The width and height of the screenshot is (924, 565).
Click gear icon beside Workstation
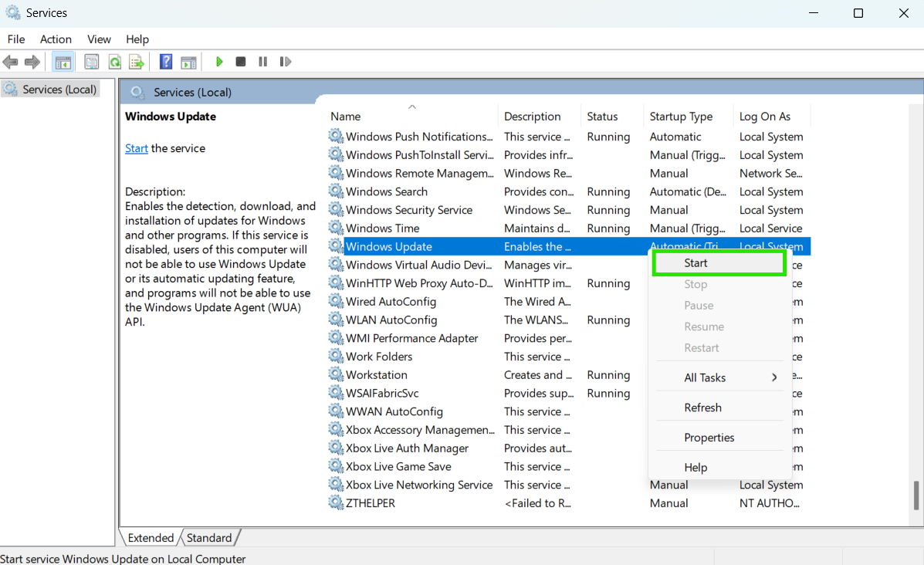336,374
